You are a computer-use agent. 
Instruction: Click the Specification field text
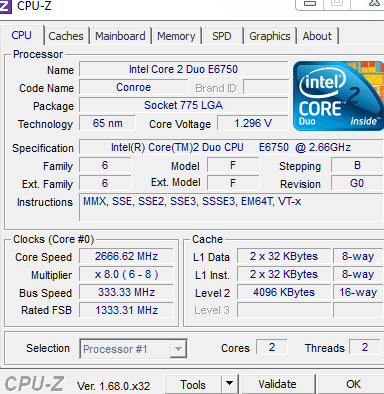tap(231, 147)
